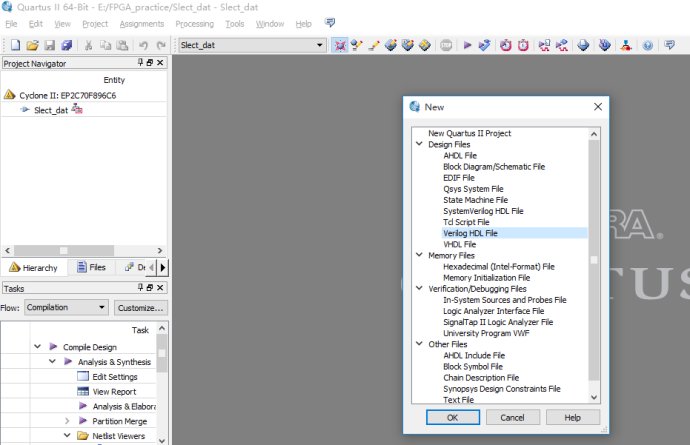Open the Flow Compilation dropdown
690x445 pixels.
click(x=66, y=307)
